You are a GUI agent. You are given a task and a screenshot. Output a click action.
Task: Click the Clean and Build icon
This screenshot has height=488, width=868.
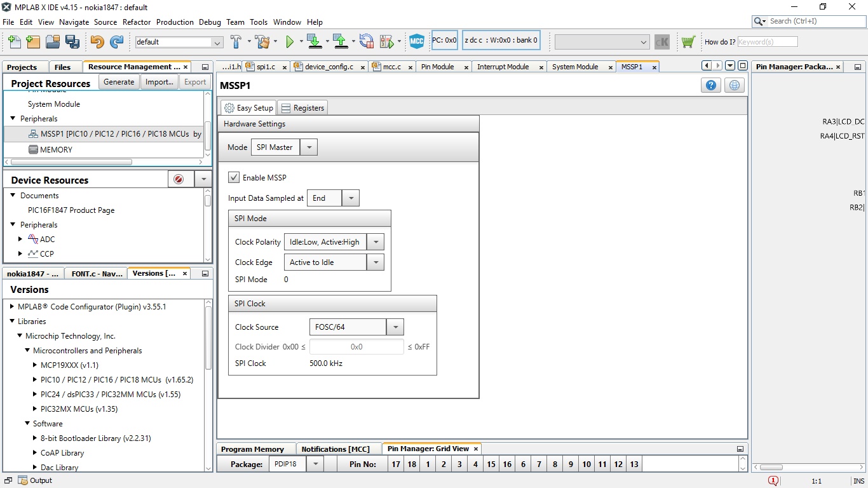point(262,42)
